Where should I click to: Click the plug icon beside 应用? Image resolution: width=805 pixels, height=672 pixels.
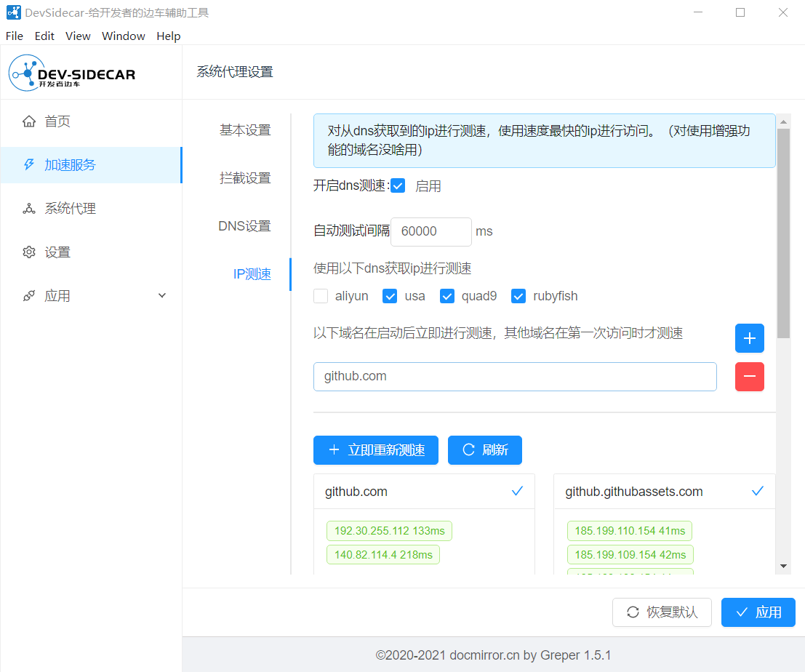[29, 296]
